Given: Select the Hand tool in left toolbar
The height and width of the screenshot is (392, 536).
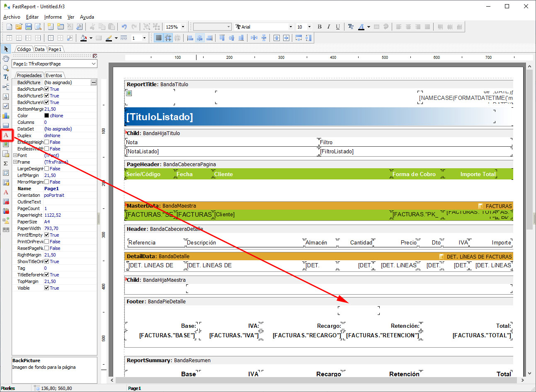Looking at the screenshot, I should coord(6,58).
